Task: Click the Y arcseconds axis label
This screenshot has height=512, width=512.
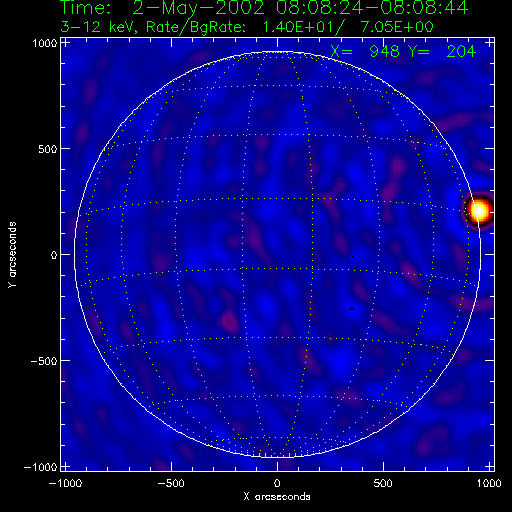Action: pyautogui.click(x=12, y=255)
